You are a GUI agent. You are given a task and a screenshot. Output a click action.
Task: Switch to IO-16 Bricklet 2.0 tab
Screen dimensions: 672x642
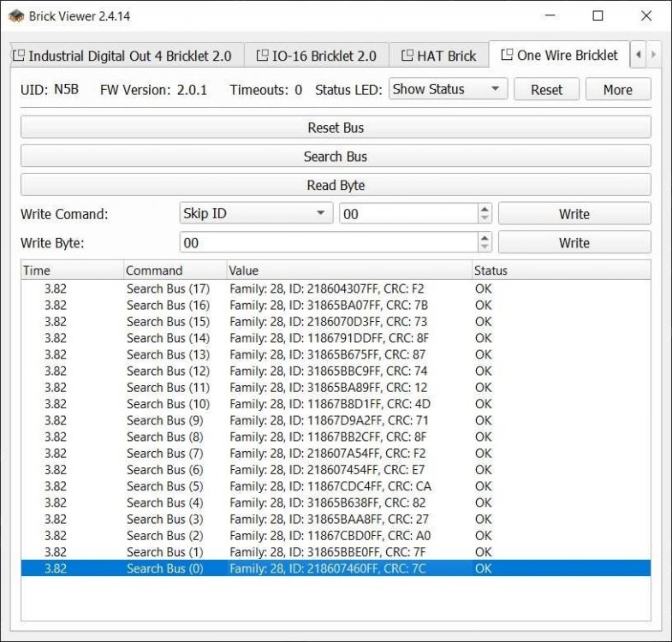click(317, 56)
